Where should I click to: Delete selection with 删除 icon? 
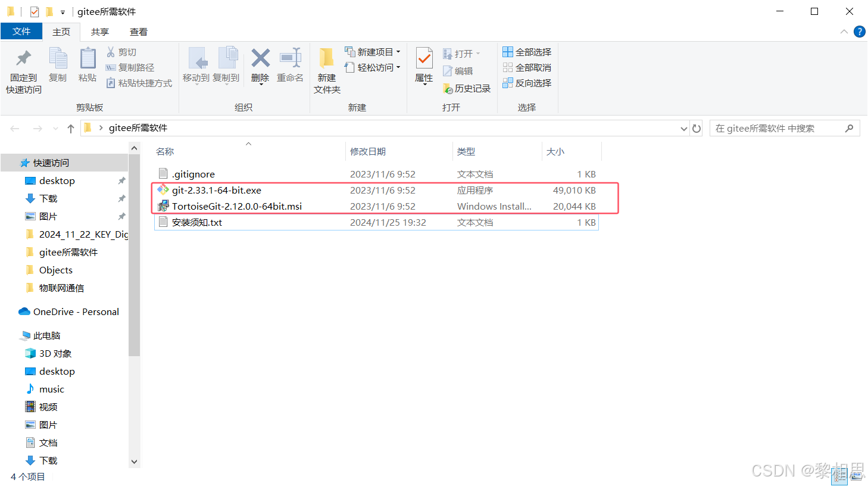point(260,66)
